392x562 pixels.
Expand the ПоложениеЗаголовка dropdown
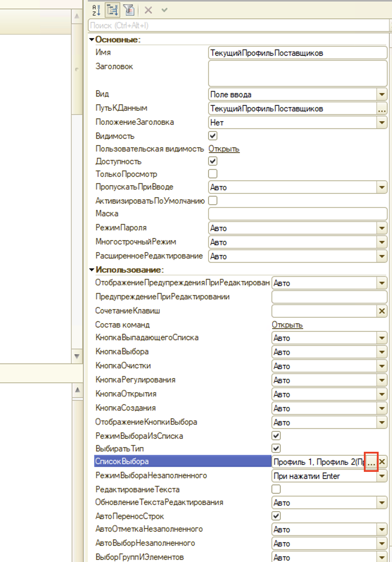pos(382,123)
